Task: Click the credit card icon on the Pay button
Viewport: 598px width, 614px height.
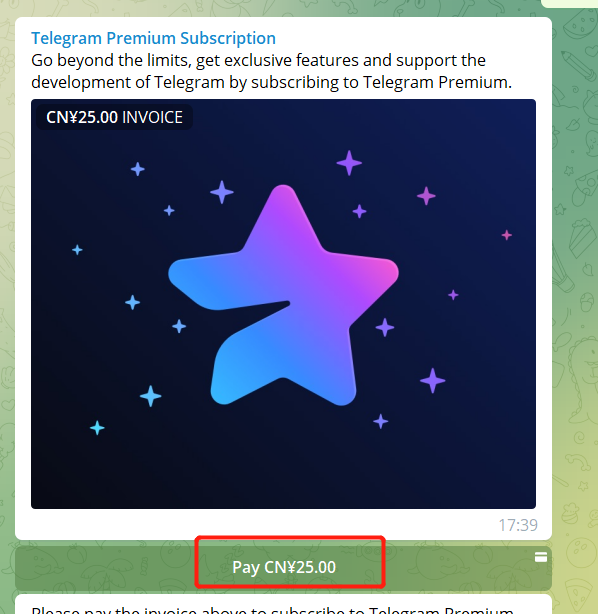Action: tap(541, 557)
